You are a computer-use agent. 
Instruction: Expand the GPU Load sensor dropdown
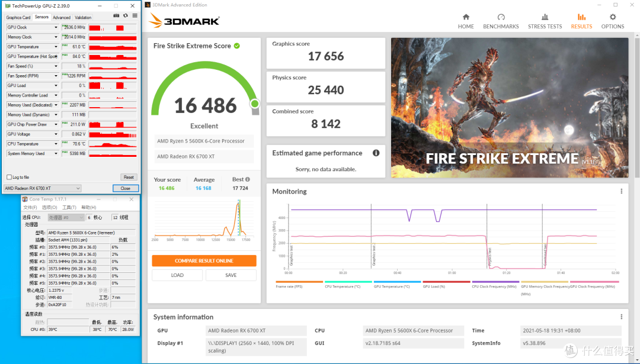pos(56,86)
